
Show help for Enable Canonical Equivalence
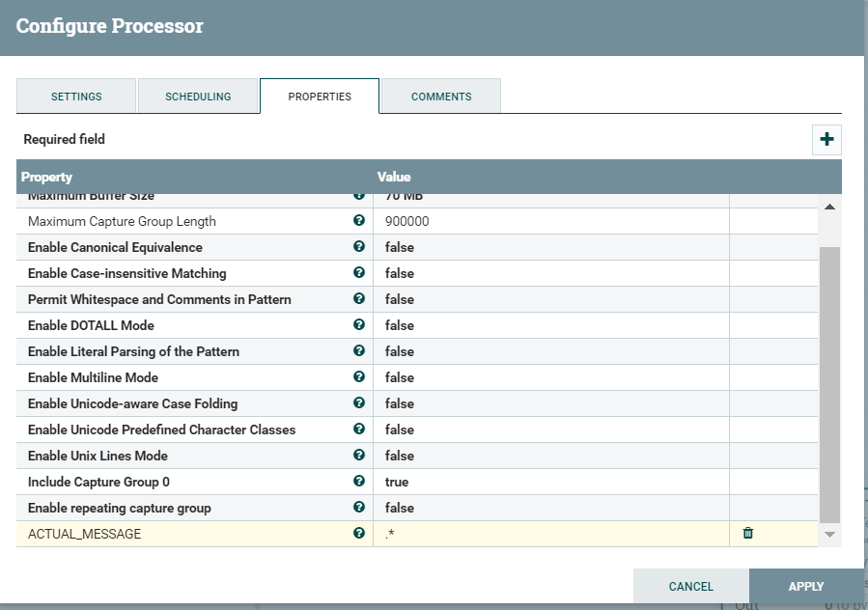click(359, 247)
